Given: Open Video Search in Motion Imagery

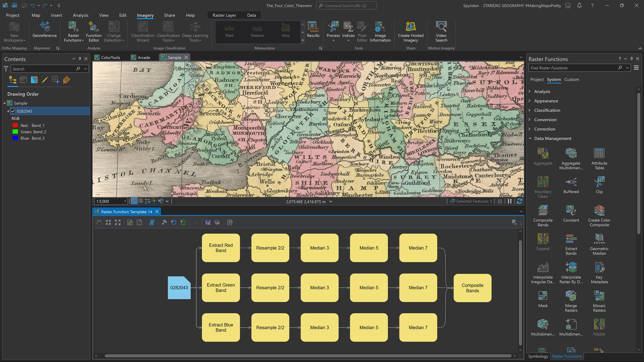Looking at the screenshot, I should coord(441,32).
